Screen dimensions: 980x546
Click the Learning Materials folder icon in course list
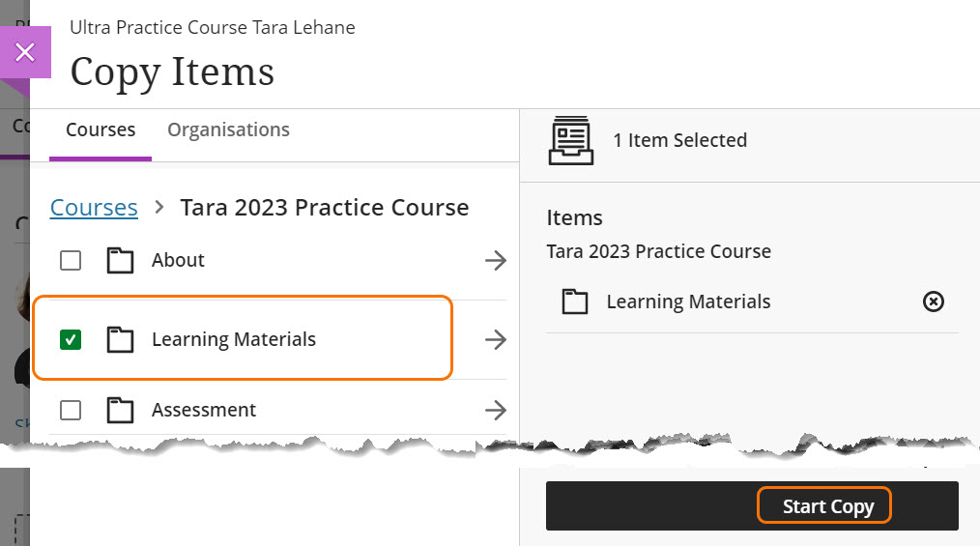click(x=120, y=339)
